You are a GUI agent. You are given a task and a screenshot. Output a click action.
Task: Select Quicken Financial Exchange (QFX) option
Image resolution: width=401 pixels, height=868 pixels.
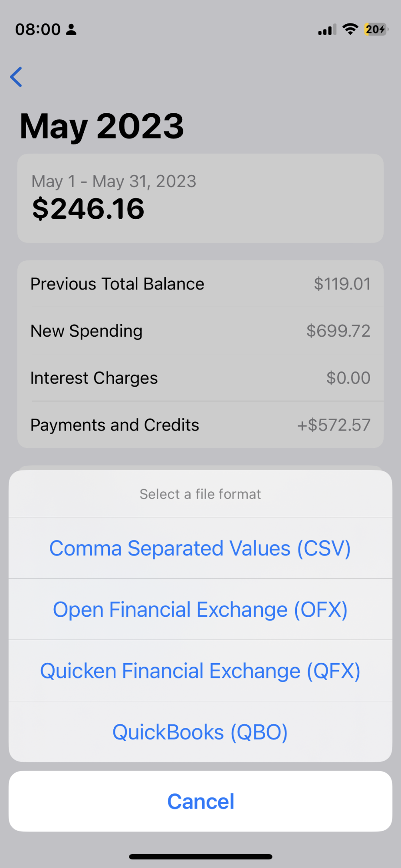[x=200, y=671]
